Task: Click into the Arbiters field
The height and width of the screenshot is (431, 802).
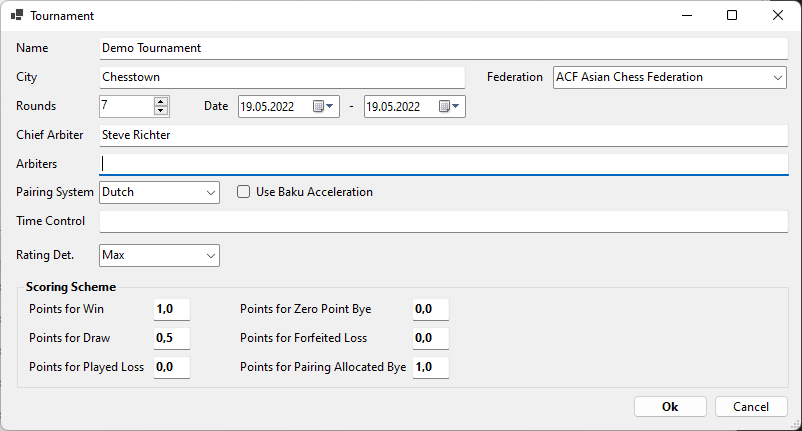Action: 444,163
